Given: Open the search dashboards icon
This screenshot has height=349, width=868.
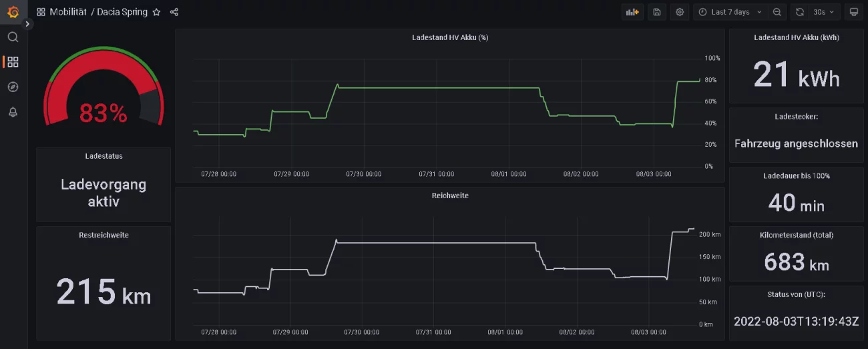Looking at the screenshot, I should click(x=13, y=37).
